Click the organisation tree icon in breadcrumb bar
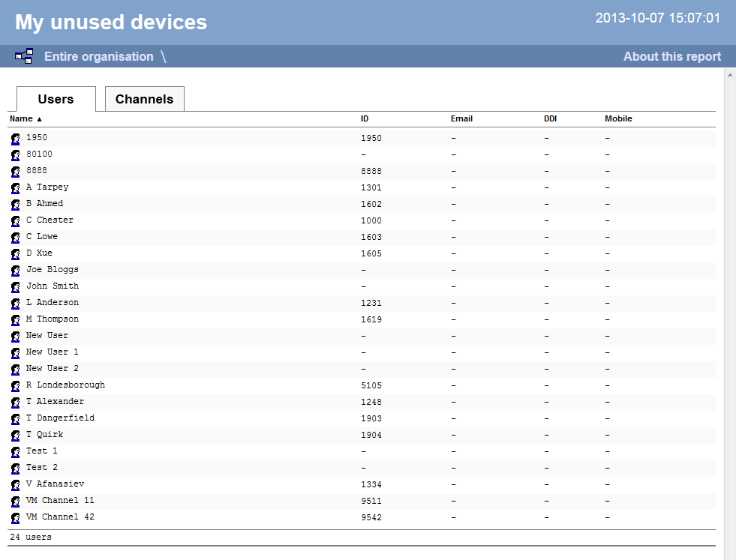This screenshot has width=736, height=560. (x=23, y=55)
